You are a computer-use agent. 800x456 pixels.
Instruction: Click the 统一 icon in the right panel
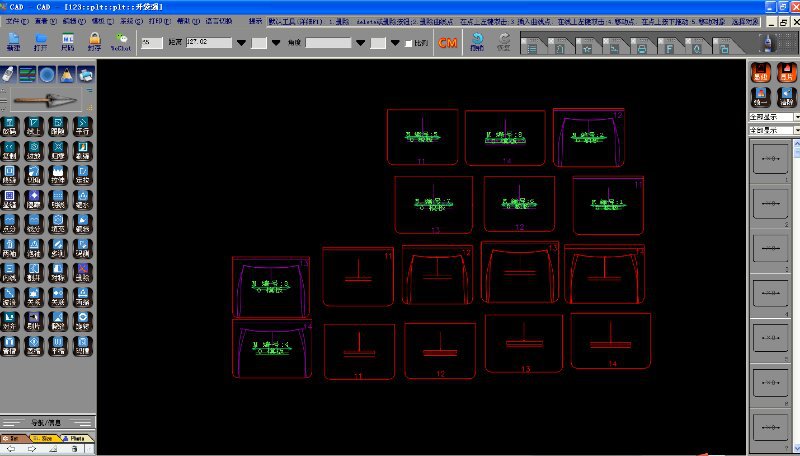point(761,97)
